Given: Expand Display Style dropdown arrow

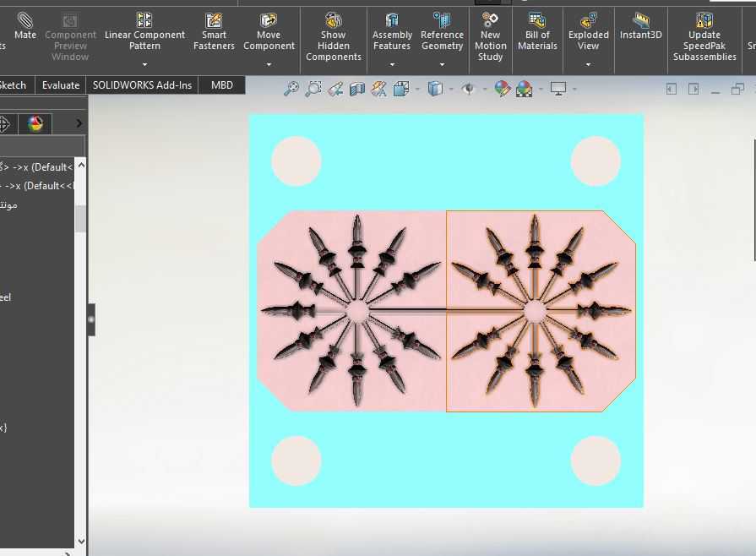Looking at the screenshot, I should 451,90.
